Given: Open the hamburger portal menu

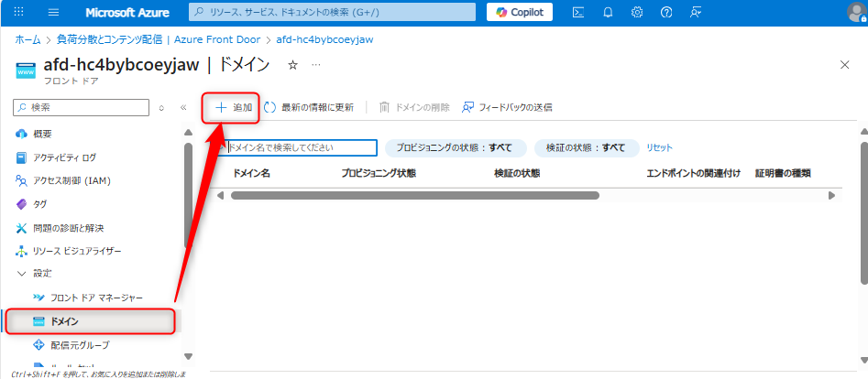Looking at the screenshot, I should pos(54,12).
